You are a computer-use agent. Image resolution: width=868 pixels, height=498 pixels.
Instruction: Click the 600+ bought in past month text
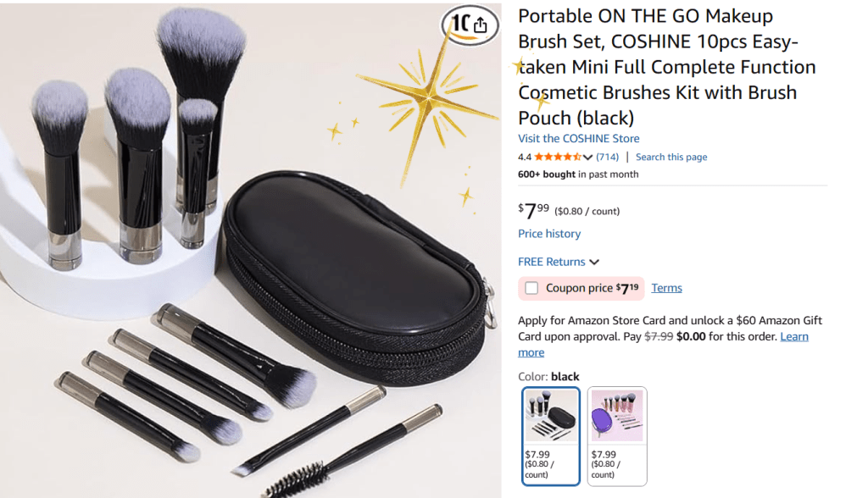[x=578, y=174]
